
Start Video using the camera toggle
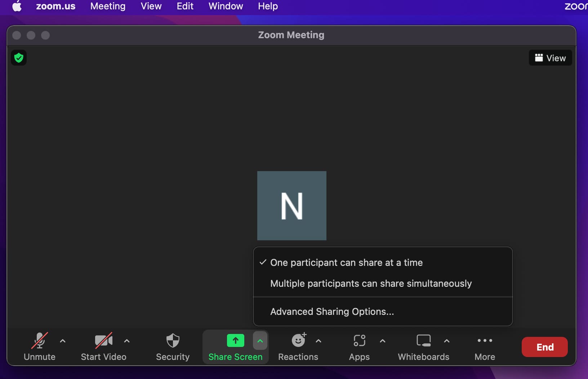[x=103, y=341]
